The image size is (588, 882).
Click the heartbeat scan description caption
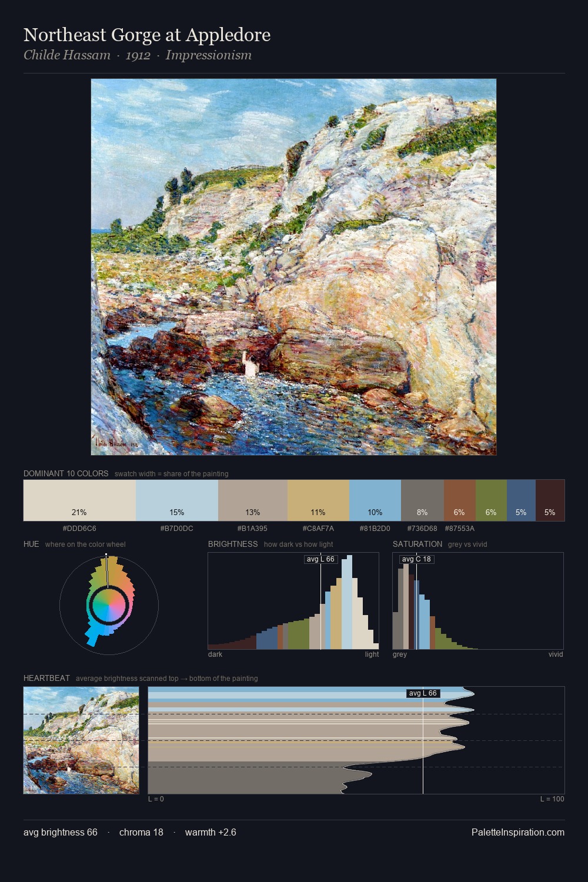coord(167,679)
